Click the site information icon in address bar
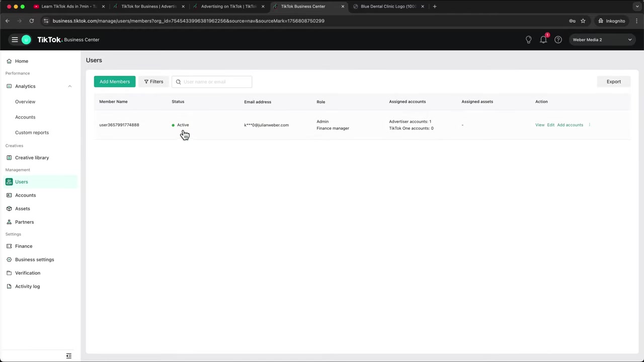 [x=46, y=21]
